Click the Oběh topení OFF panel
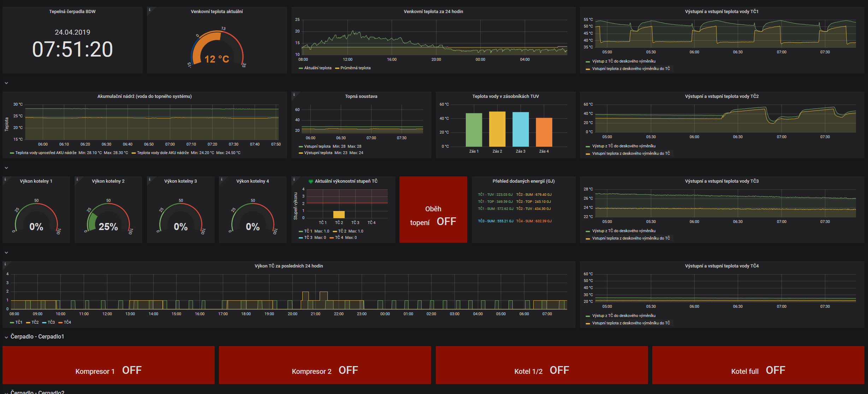This screenshot has width=868, height=394. (433, 210)
